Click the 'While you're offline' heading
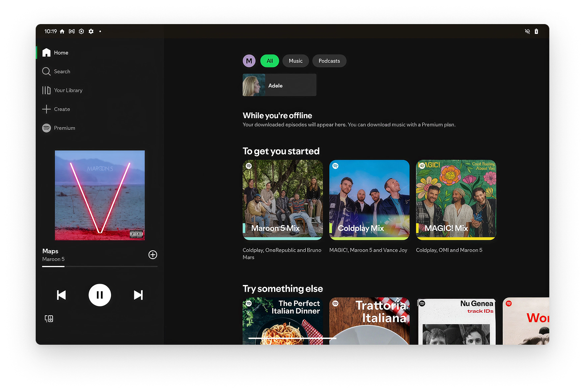 click(x=278, y=116)
